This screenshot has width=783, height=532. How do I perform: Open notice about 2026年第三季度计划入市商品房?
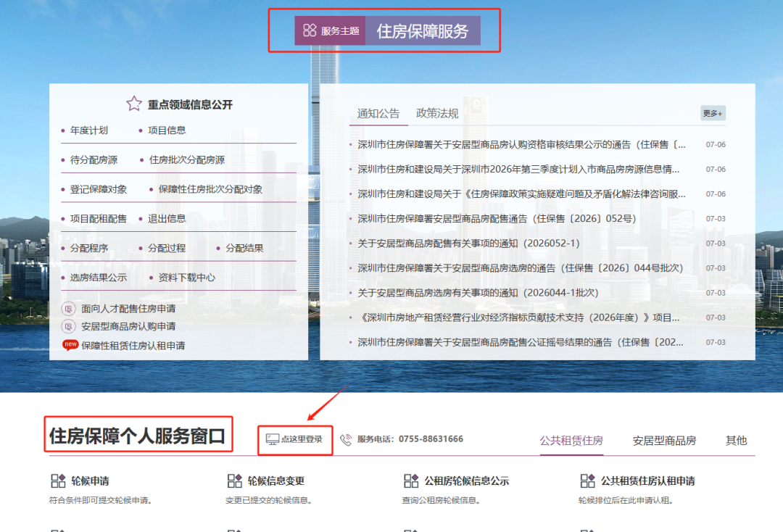518,169
